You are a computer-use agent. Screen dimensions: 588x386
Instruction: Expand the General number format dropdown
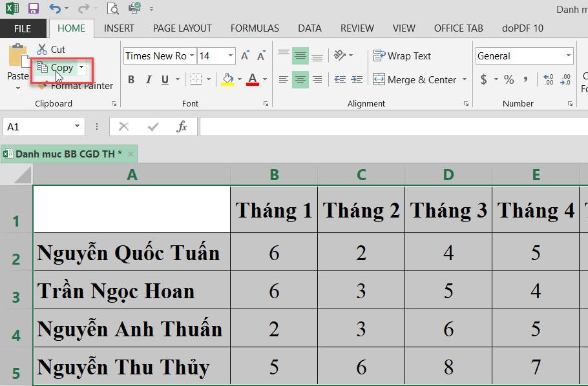[569, 56]
